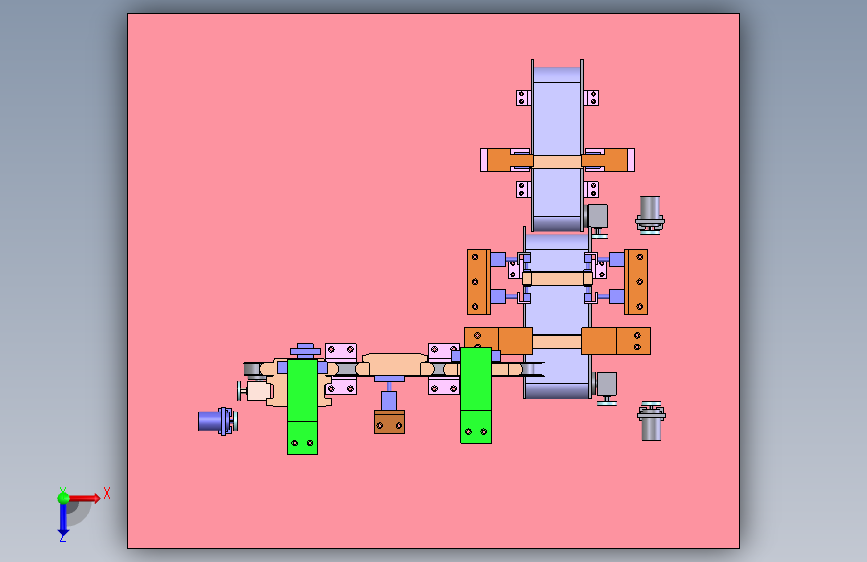Select the gray motor box beside lower conveyor
867x562 pixels.
tap(606, 384)
